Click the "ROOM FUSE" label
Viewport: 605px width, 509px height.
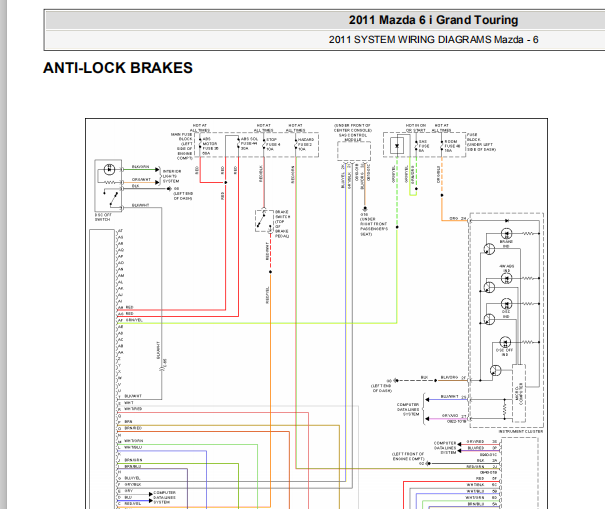[452, 146]
